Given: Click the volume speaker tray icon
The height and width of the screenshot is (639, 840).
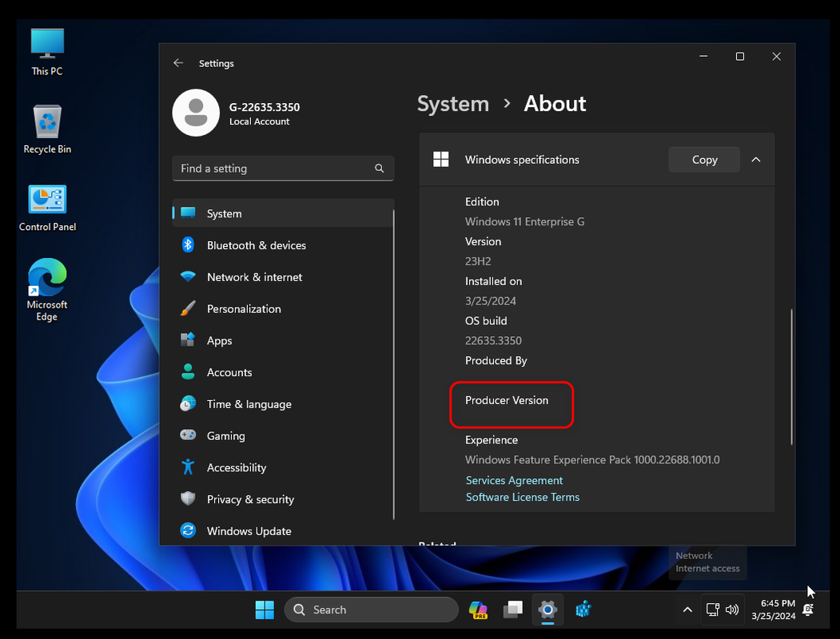Looking at the screenshot, I should (732, 609).
